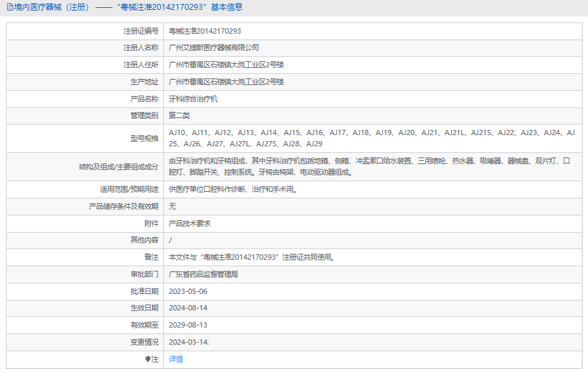
Task: Select registrant name 广州艾捷斯医疗器械有限公司
Action: pyautogui.click(x=214, y=47)
